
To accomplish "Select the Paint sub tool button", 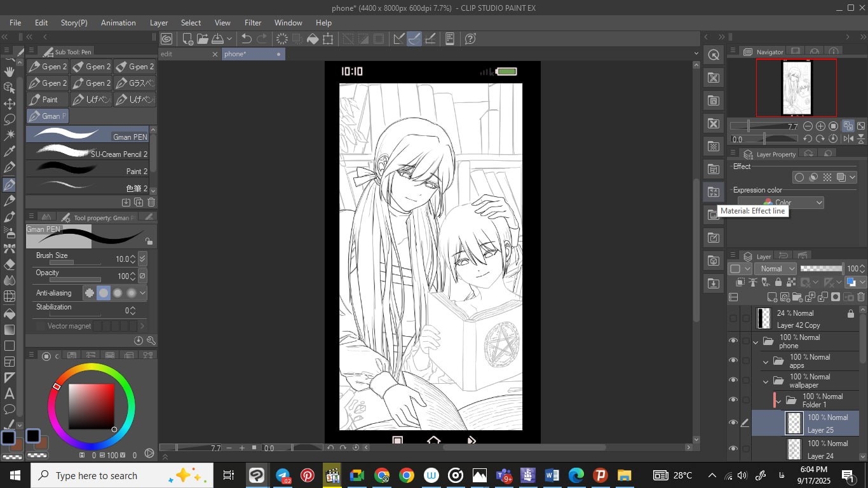I will click(48, 100).
